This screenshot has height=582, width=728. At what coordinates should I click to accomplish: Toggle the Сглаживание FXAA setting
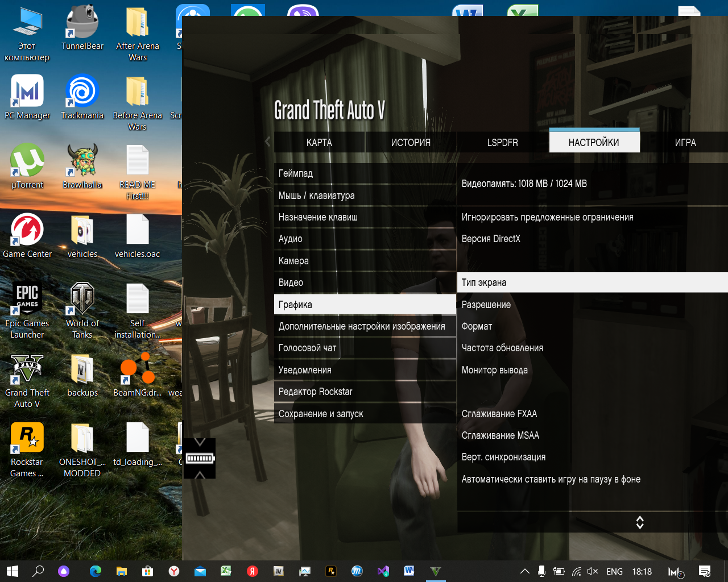[593, 414]
